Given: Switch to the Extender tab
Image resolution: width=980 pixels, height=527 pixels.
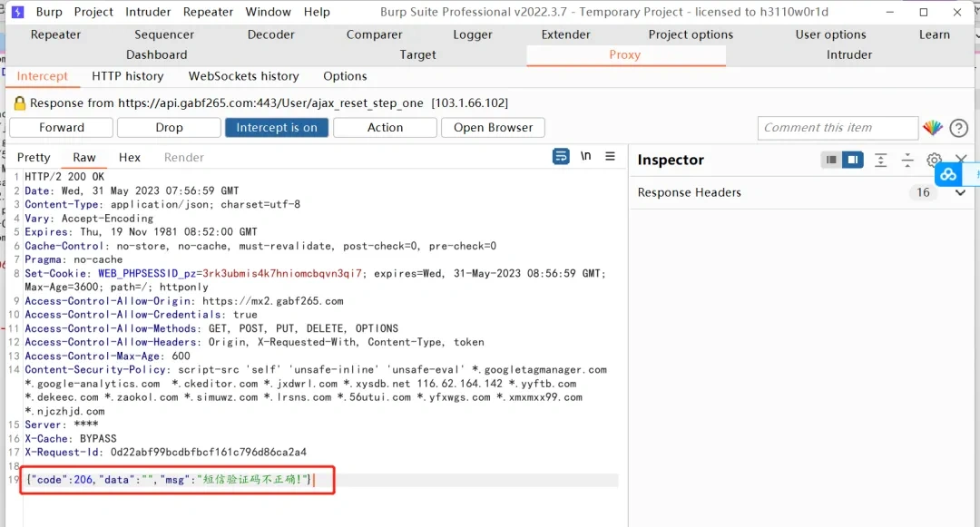Looking at the screenshot, I should pos(565,34).
